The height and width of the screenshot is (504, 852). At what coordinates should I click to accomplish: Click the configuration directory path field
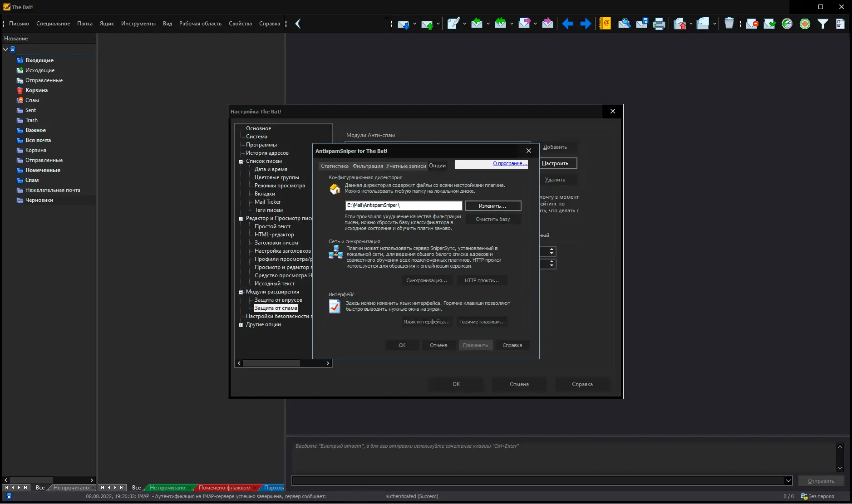[404, 206]
